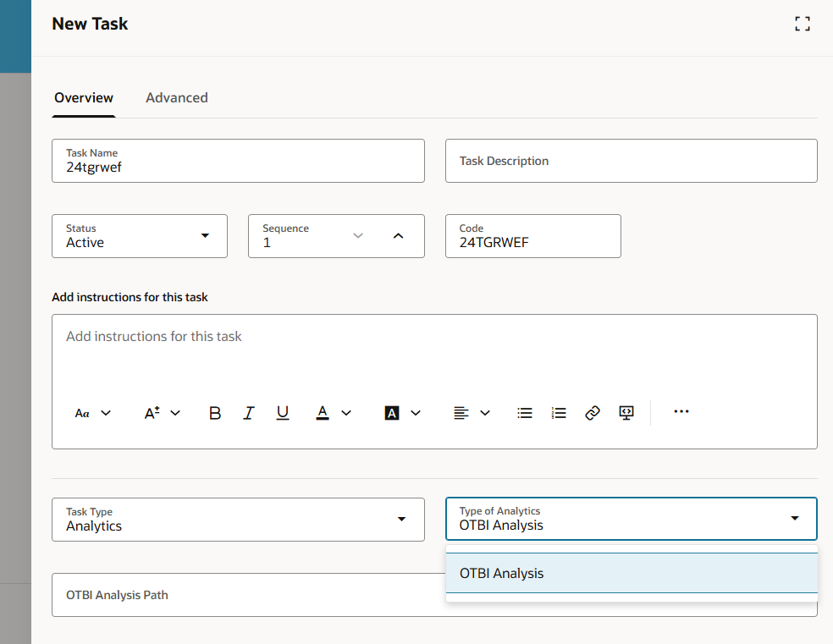Insert embedded media into instructions
The image size is (833, 644).
(x=626, y=413)
